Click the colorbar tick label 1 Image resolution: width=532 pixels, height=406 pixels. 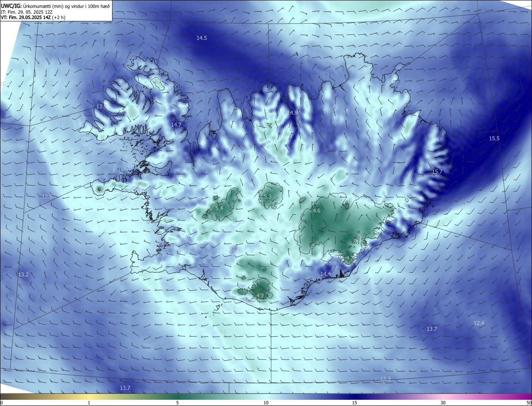click(x=89, y=403)
